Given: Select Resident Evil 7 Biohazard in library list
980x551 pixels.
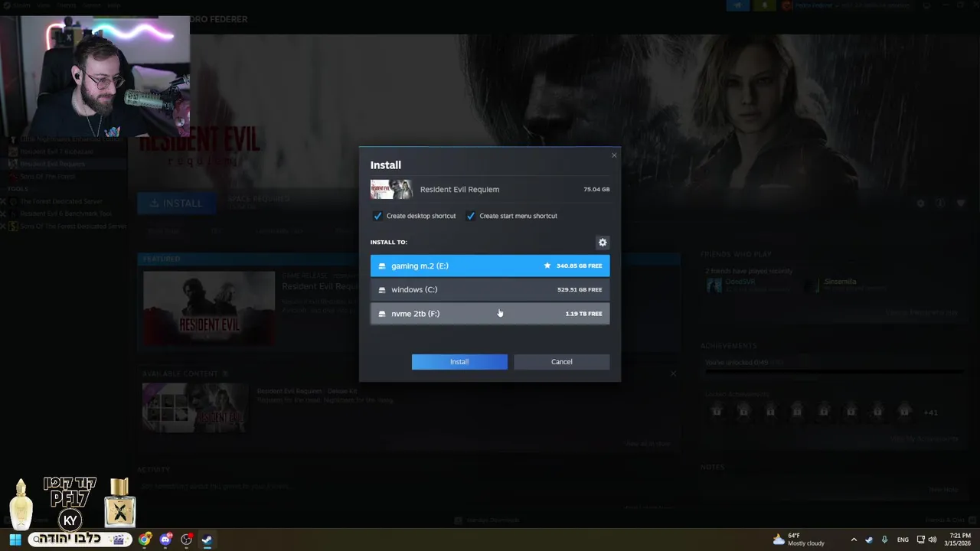Looking at the screenshot, I should (x=56, y=152).
